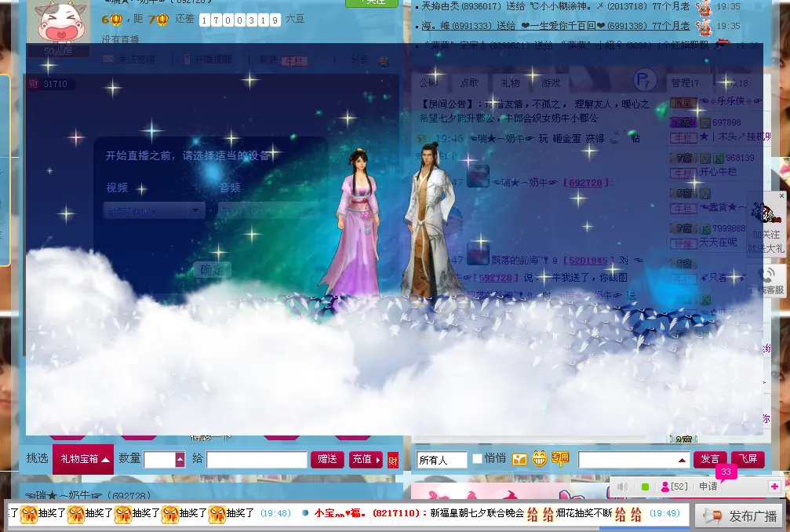Viewport: 790px width, 532px height.
Task: Click the star icon beside 分享
Action: coord(384,61)
